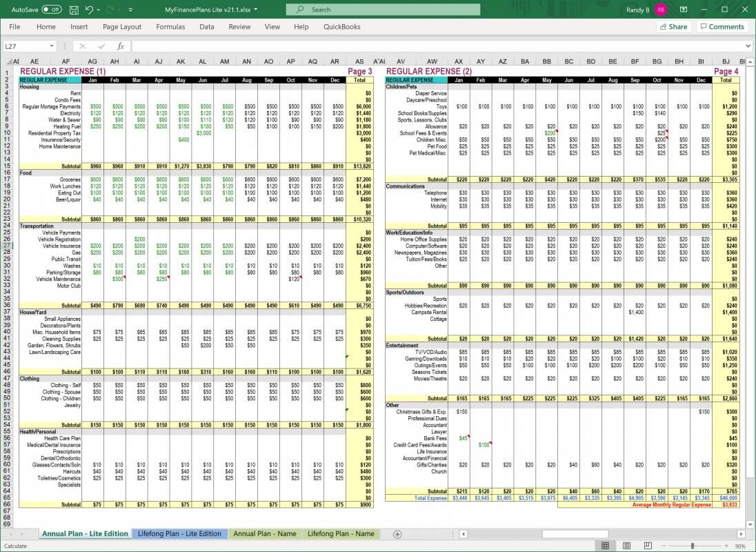The width and height of the screenshot is (756, 552).
Task: Add a new sheet with the plus icon
Action: point(397,533)
